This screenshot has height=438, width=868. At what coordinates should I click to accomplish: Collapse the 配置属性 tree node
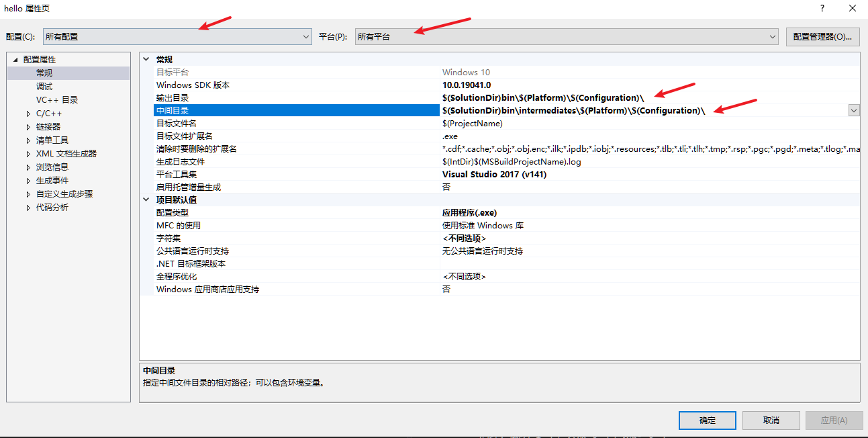pyautogui.click(x=15, y=60)
